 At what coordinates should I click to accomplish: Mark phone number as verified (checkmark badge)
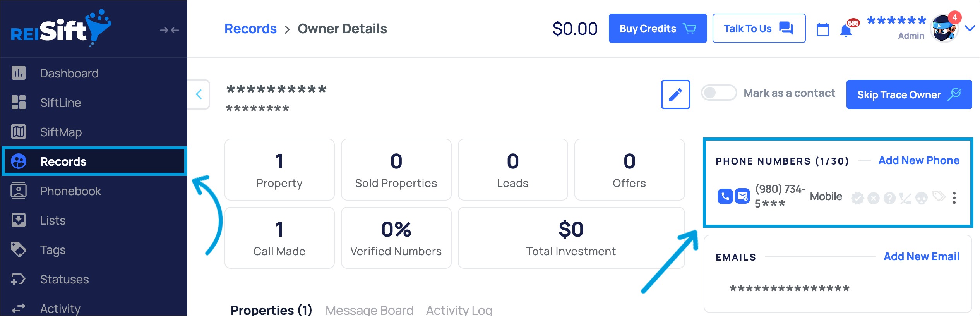pos(857,198)
